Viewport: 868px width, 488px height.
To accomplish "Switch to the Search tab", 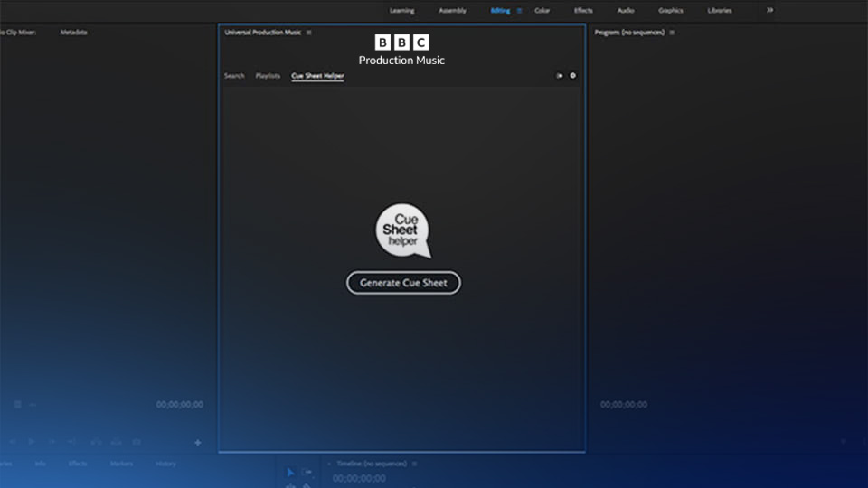I will point(234,76).
